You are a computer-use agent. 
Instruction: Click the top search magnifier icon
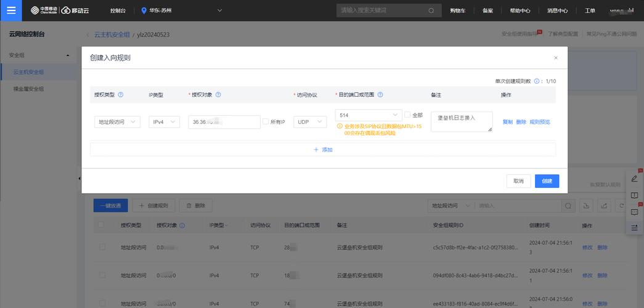(431, 10)
